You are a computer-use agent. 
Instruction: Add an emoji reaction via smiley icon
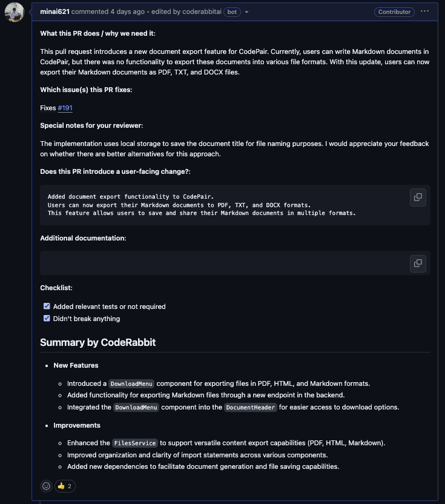pyautogui.click(x=46, y=486)
